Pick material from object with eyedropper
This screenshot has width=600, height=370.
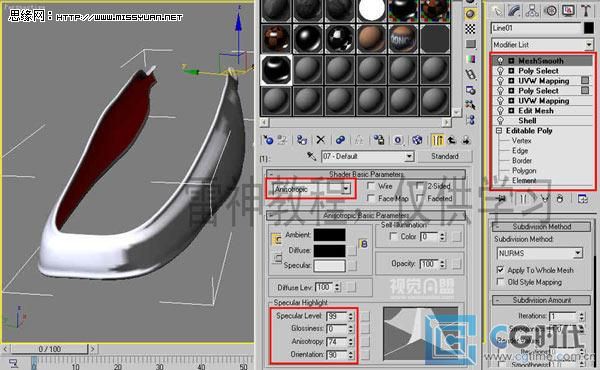pos(311,156)
